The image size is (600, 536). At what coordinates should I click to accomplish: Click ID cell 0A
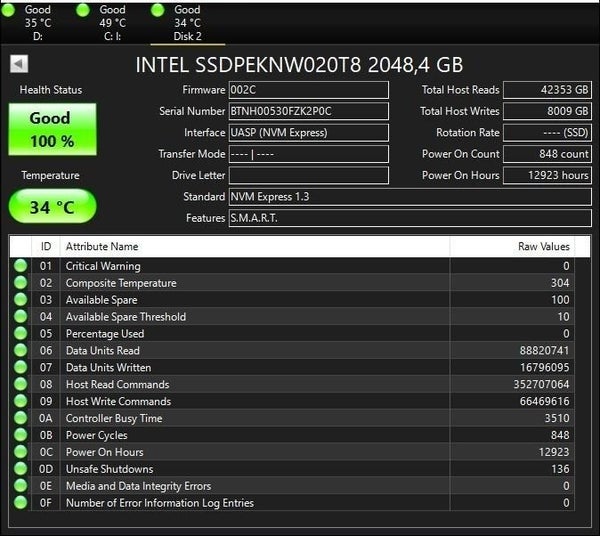pos(46,418)
